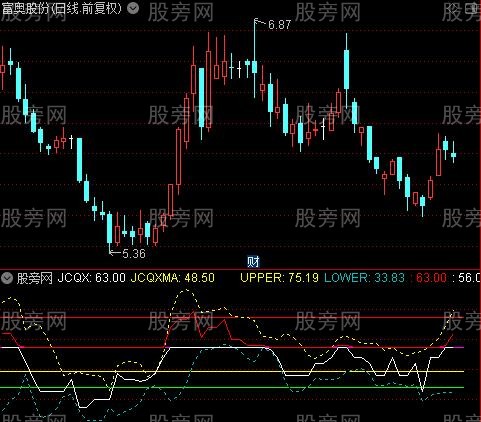Open the dropdown next to 富奥股份 title
The height and width of the screenshot is (422, 481).
click(x=133, y=8)
